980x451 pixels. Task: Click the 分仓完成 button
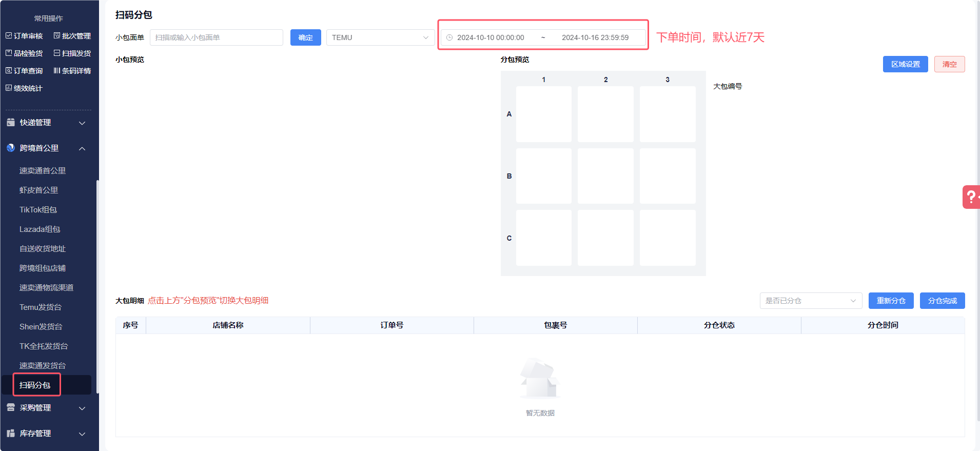click(942, 301)
